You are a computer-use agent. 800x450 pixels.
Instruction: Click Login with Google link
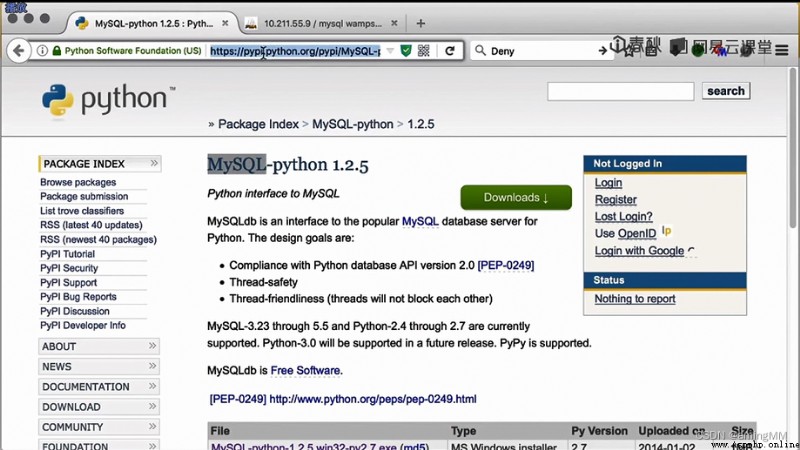(639, 251)
